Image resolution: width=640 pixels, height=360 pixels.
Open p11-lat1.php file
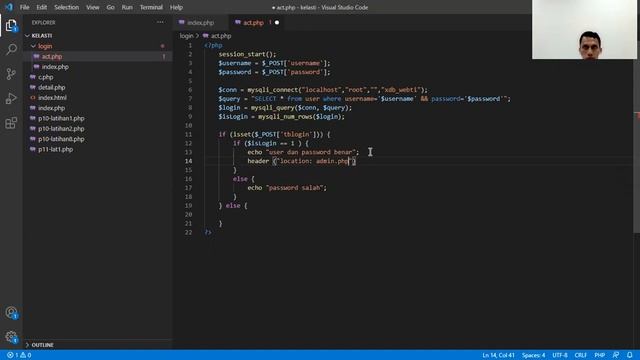56,149
